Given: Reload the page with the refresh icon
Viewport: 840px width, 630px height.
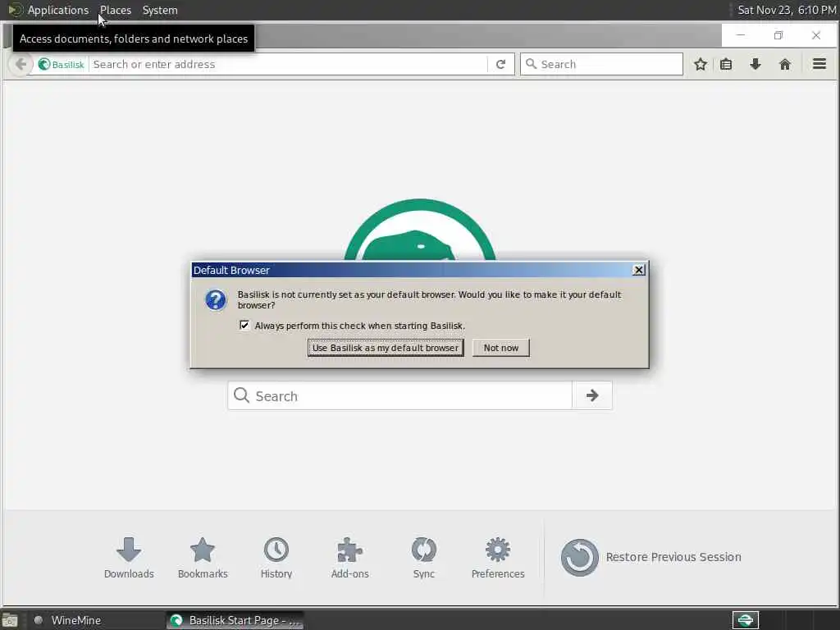Looking at the screenshot, I should (x=501, y=64).
